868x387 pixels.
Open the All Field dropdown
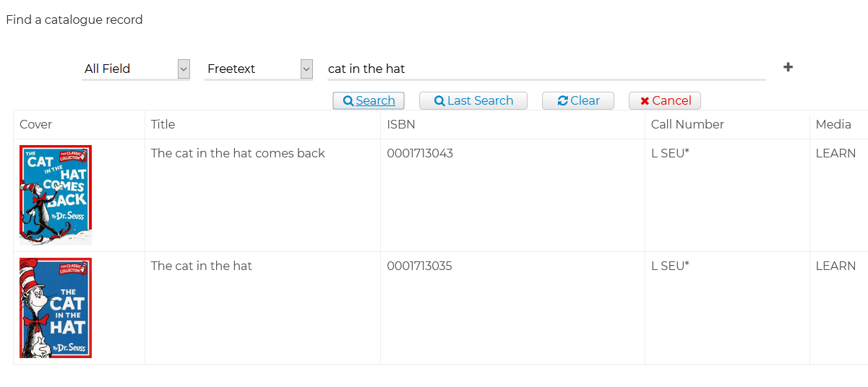coord(136,69)
